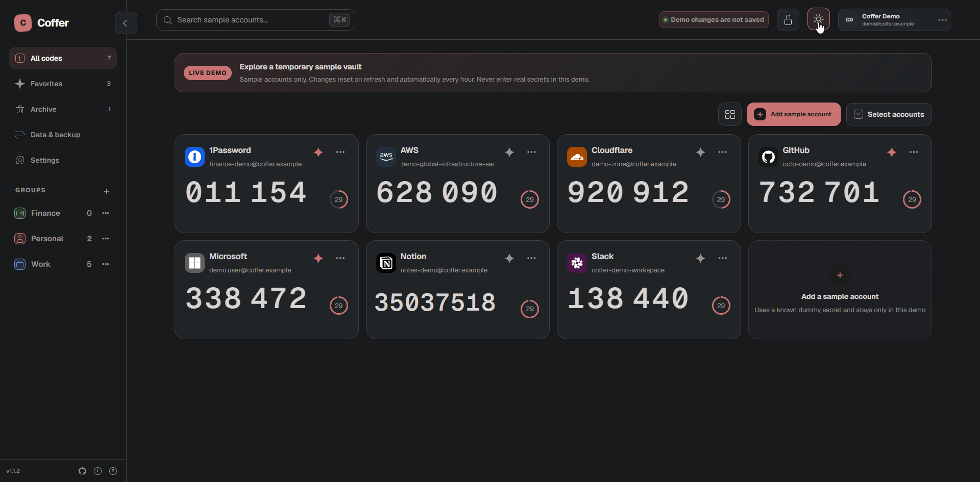The image size is (980, 482).
Task: Lock the vault with the padlock icon
Action: pyautogui.click(x=788, y=20)
